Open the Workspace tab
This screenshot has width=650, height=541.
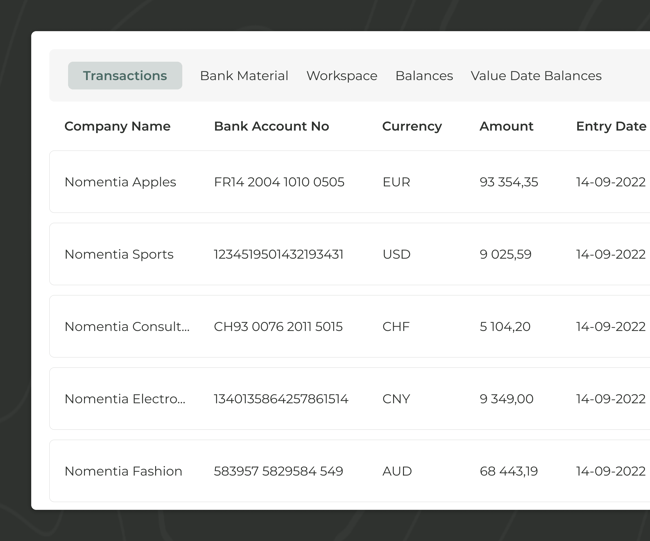point(342,76)
